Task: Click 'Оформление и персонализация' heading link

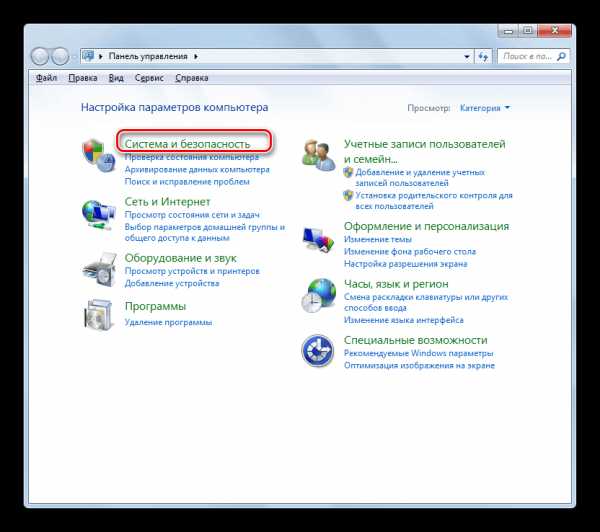Action: 426,226
